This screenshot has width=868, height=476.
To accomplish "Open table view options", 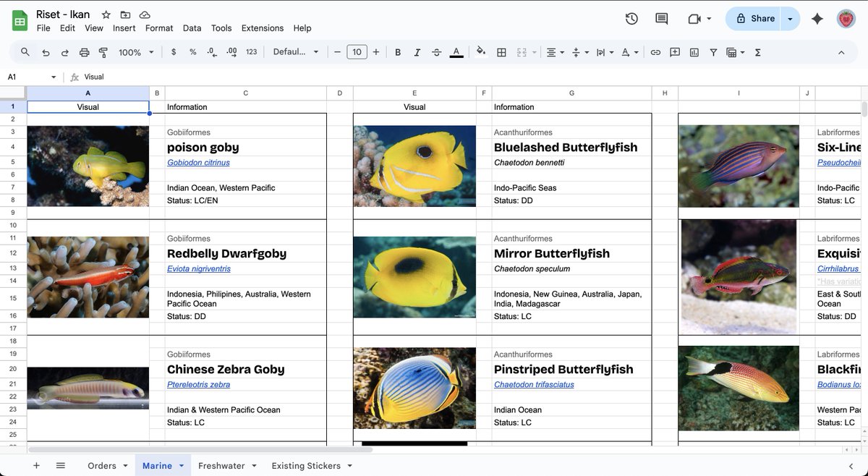I will point(735,52).
